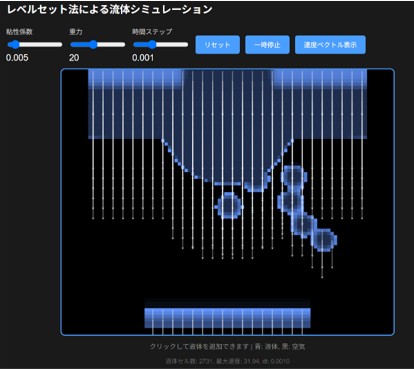
Task: Click the 粘性係数 slider handle
Action: [x=15, y=44]
